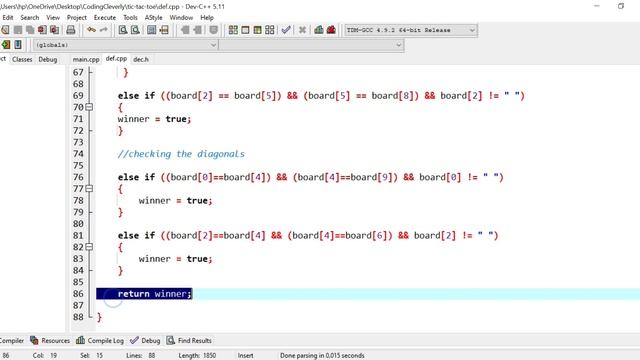Click the Save All toolbar icon
Image resolution: width=640 pixels, height=360 pixels.
(x=30, y=30)
